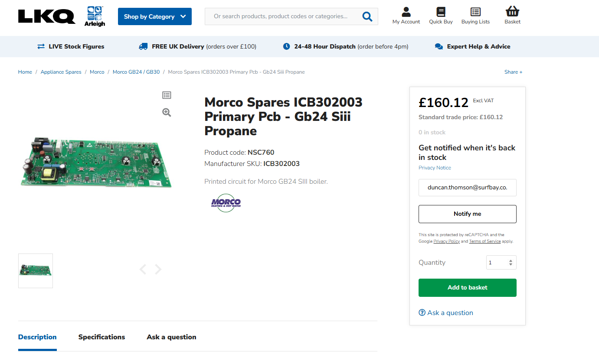Expand the Share + menu
The width and height of the screenshot is (599, 364).
point(513,72)
